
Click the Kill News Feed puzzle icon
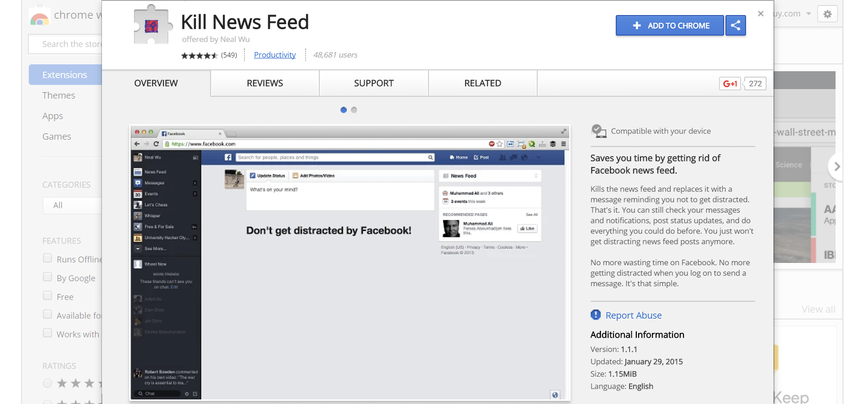point(153,25)
